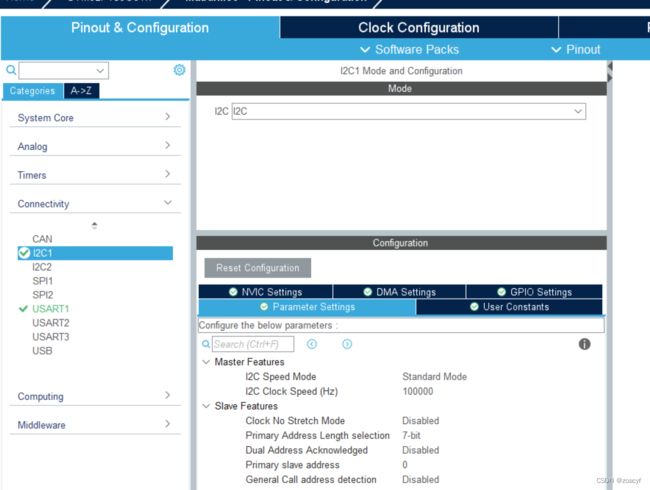Viewport: 650px width, 490px height.
Task: Switch to Clock Configuration tab
Action: (x=419, y=28)
